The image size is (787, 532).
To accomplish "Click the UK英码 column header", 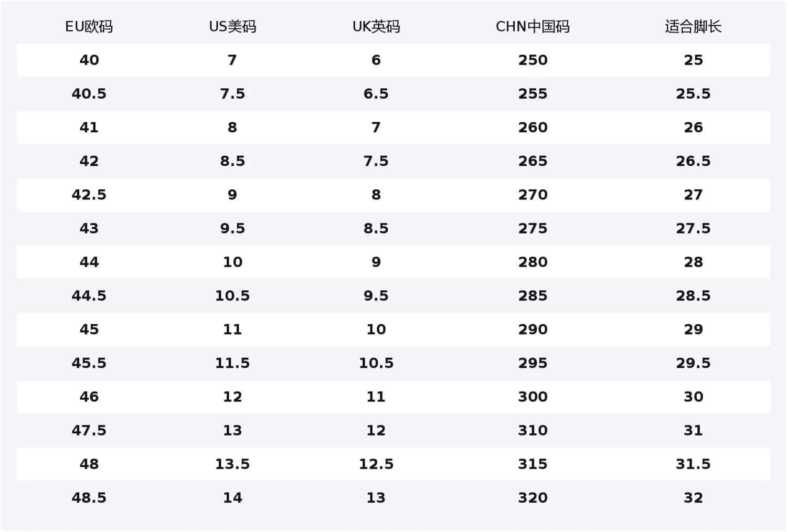I will pos(376,27).
